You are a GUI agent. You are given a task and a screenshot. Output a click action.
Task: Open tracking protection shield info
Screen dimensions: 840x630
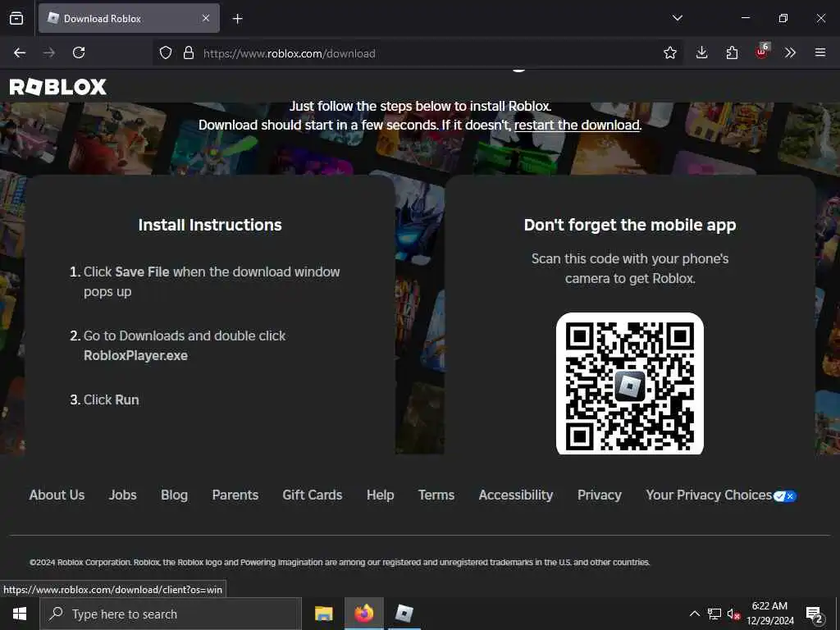(166, 53)
